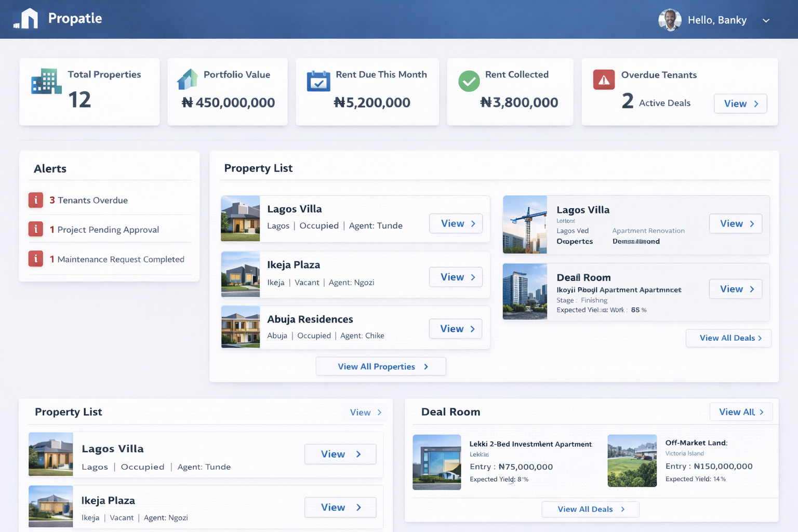View the Overdue Tenants details
Image resolution: width=798 pixels, height=532 pixels.
pos(740,103)
